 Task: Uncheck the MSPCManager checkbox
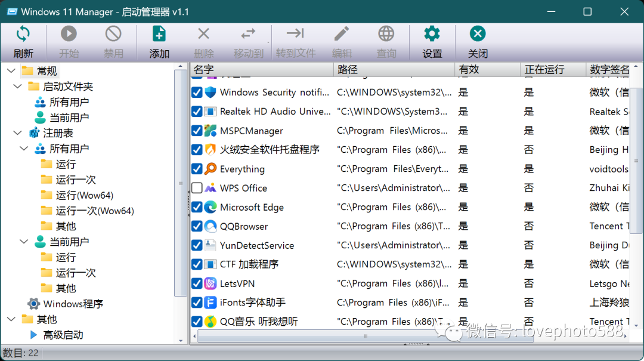(x=197, y=131)
